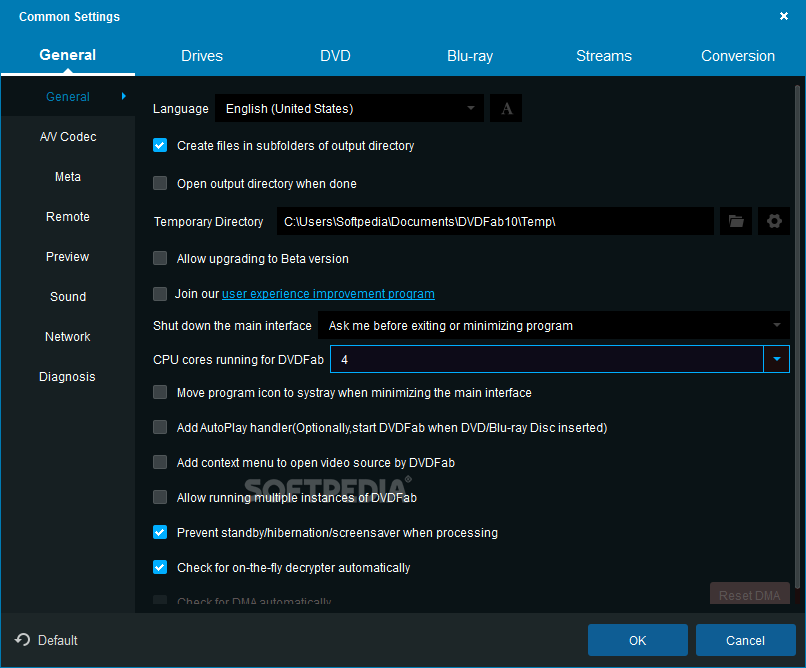Screen dimensions: 806x668
Task: Open Preview settings in sidebar
Action: click(x=68, y=257)
